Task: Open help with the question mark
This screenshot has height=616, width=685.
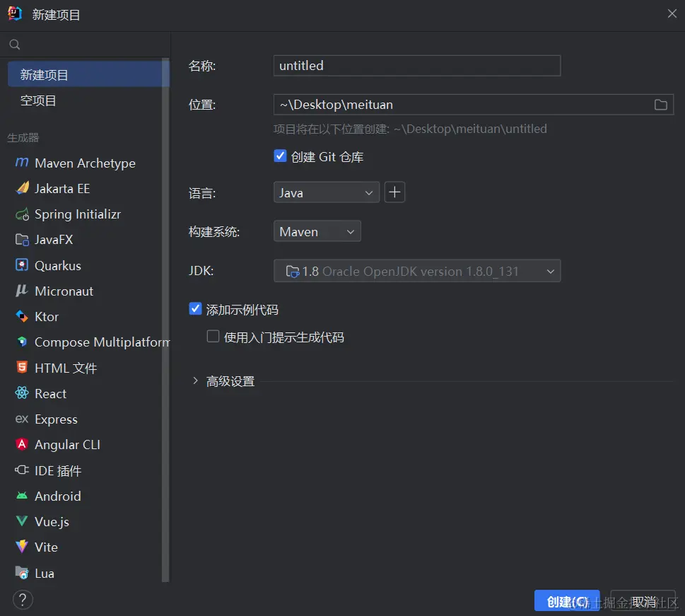Action: [x=23, y=600]
